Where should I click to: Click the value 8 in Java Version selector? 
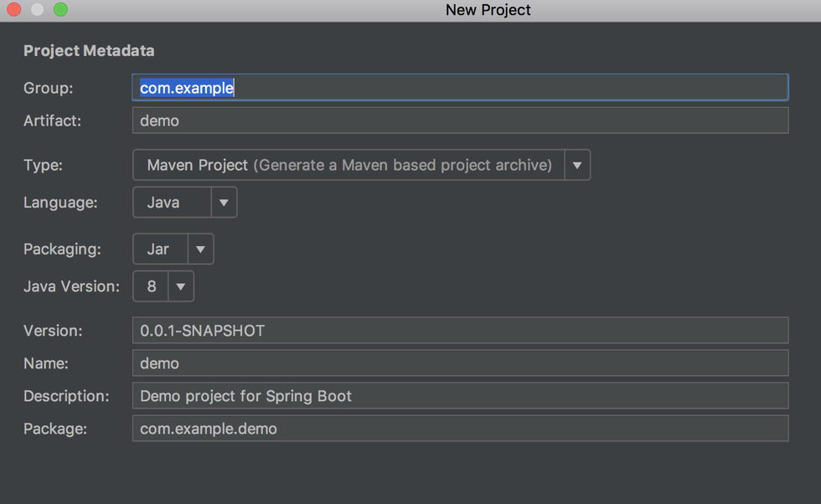point(152,287)
